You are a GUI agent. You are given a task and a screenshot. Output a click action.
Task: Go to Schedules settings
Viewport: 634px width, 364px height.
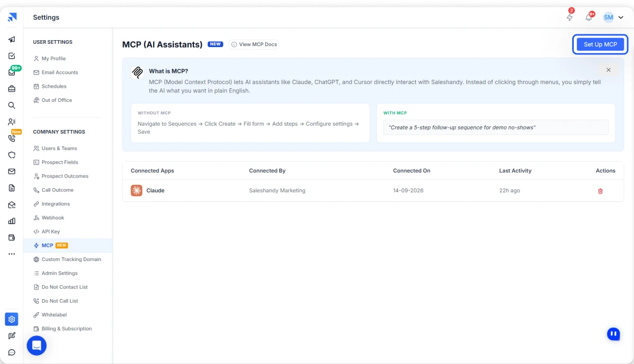click(x=54, y=86)
